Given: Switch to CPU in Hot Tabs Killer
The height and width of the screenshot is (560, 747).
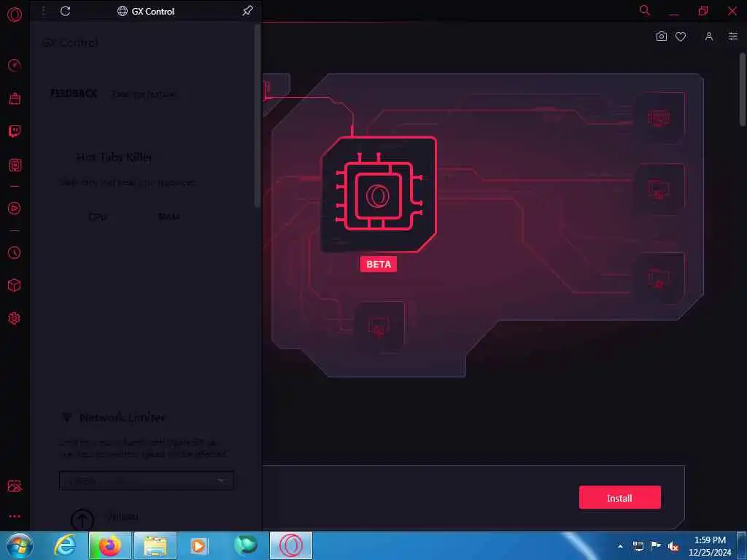Looking at the screenshot, I should coord(98,217).
